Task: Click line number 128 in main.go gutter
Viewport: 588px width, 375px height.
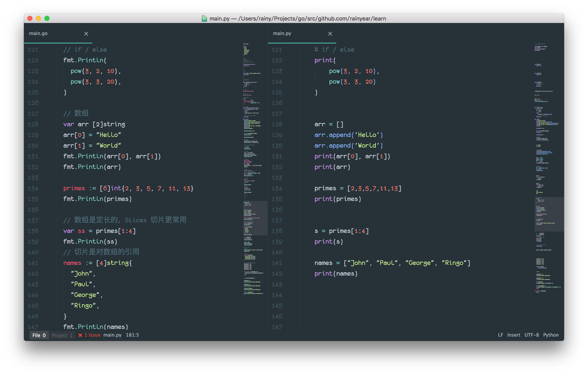Action: coord(33,124)
